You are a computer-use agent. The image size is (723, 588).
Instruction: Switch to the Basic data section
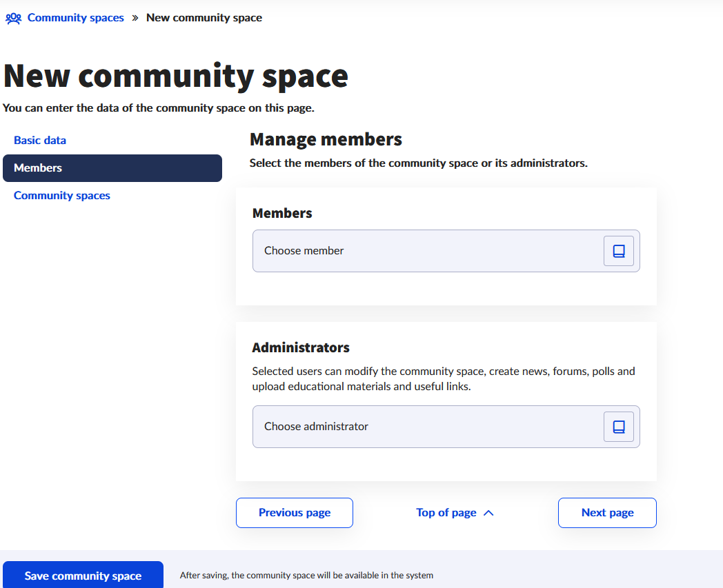click(x=40, y=141)
